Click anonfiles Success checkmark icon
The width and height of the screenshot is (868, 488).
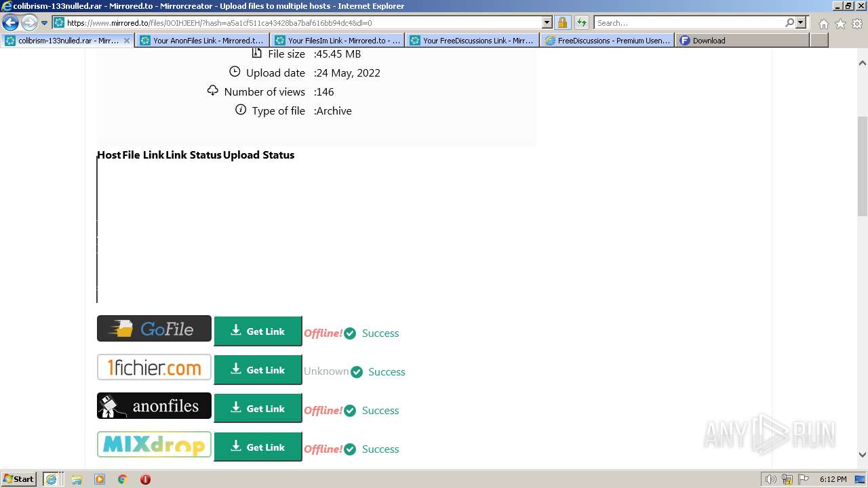point(350,411)
